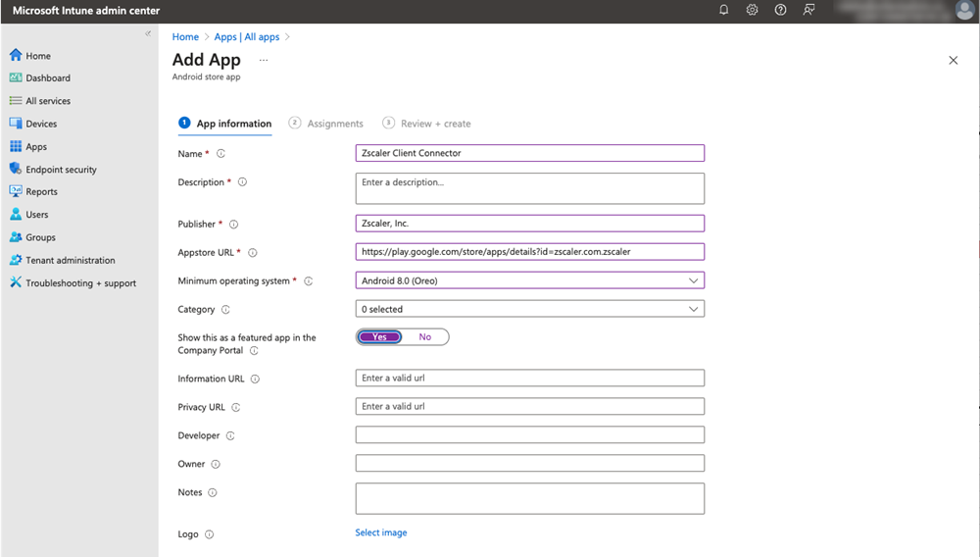Image resolution: width=980 pixels, height=557 pixels.
Task: Click the info icon next to Publisher
Action: (x=234, y=225)
